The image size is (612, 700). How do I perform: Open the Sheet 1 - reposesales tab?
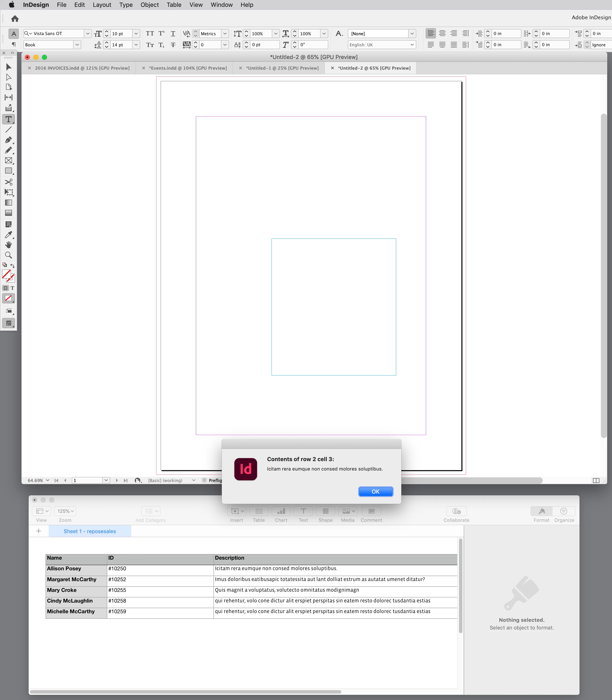[x=90, y=531]
